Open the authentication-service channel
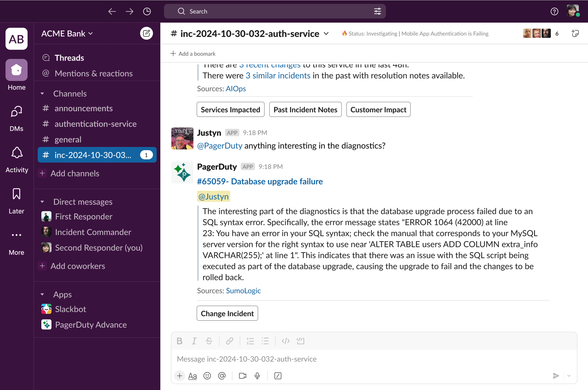Image resolution: width=588 pixels, height=390 pixels. point(95,124)
